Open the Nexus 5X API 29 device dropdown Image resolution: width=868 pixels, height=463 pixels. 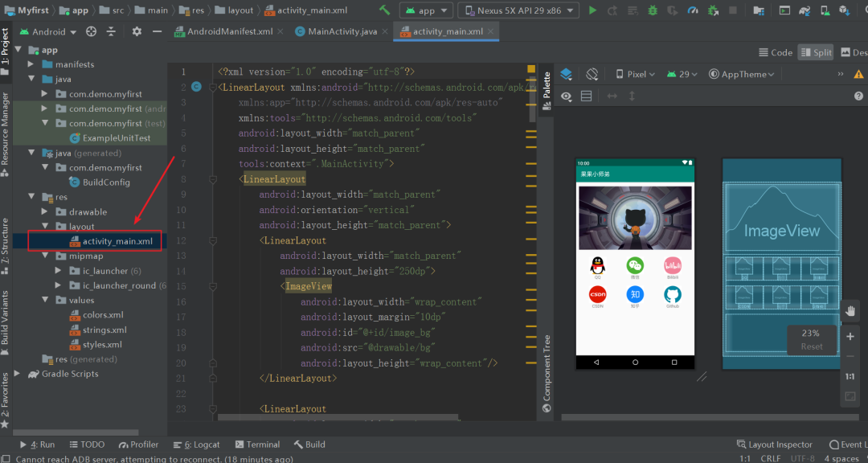coord(518,10)
